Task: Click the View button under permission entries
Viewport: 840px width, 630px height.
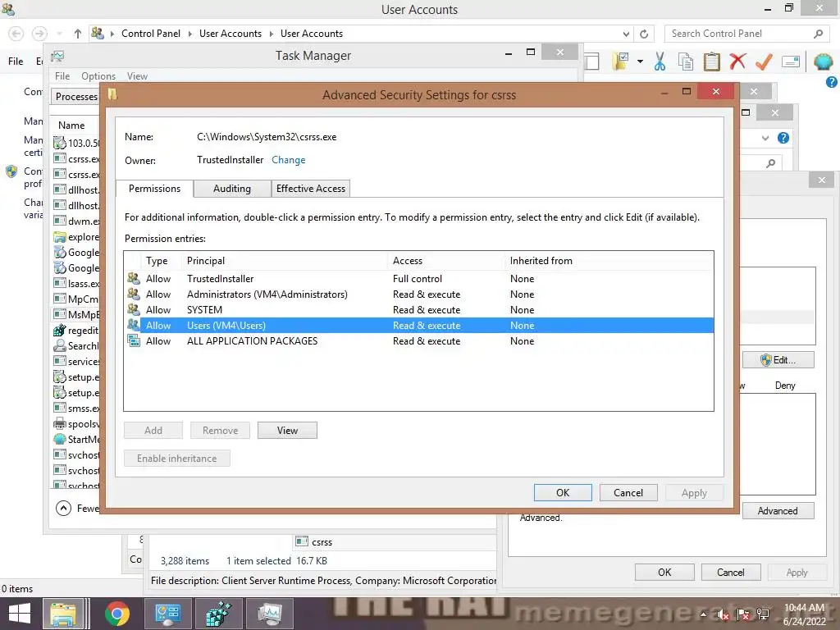Action: (287, 430)
